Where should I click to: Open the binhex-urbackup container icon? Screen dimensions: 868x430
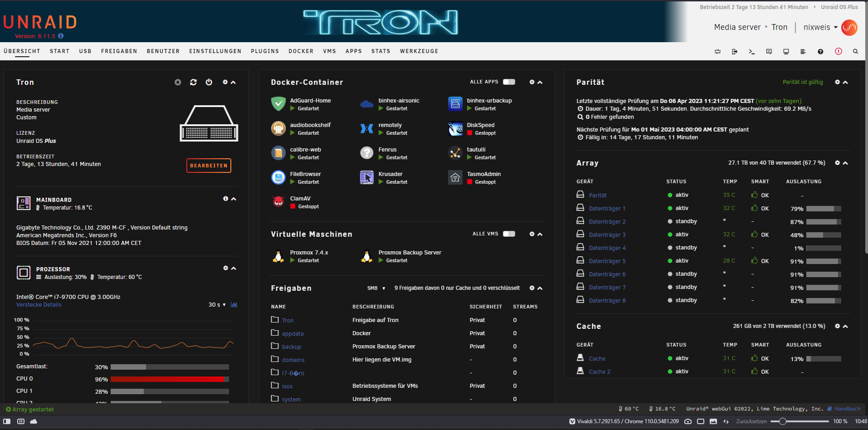(455, 104)
